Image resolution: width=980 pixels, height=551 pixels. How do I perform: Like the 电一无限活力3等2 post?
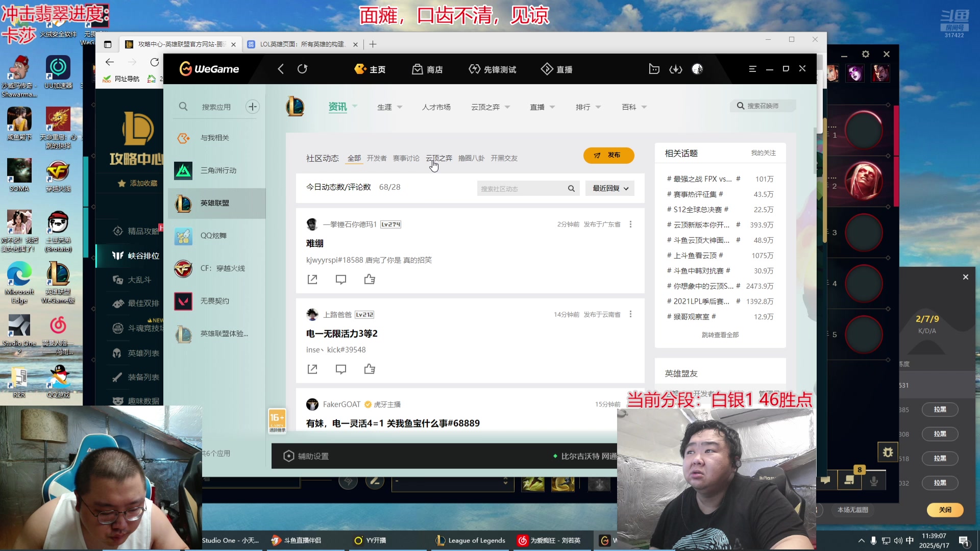click(370, 369)
